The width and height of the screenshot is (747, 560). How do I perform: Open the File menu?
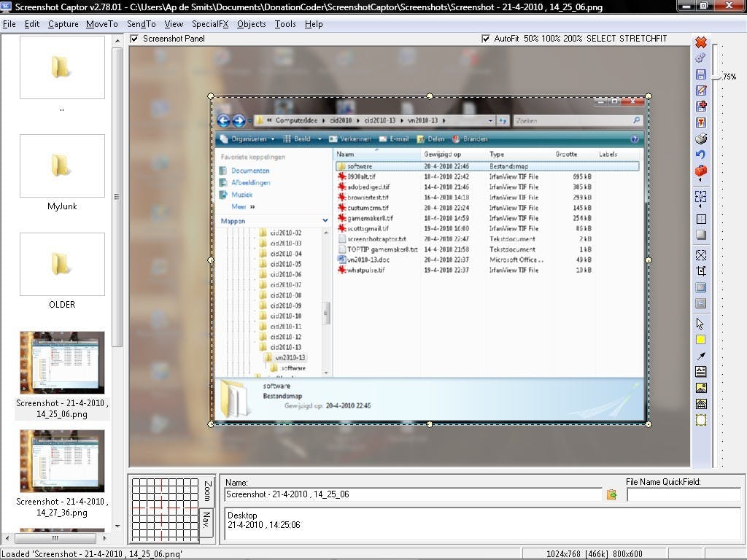(x=9, y=24)
